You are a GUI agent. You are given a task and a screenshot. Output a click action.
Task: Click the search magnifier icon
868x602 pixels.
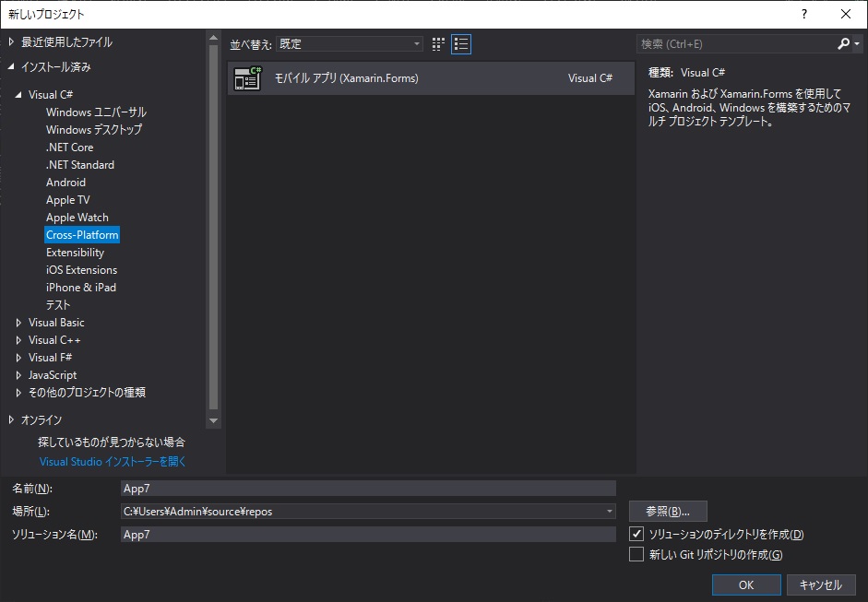pos(845,42)
